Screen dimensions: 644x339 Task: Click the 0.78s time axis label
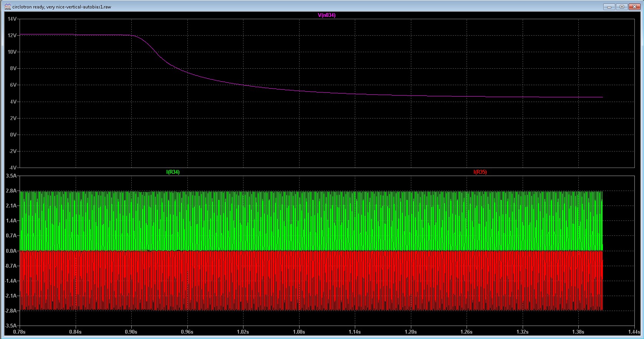pyautogui.click(x=19, y=332)
